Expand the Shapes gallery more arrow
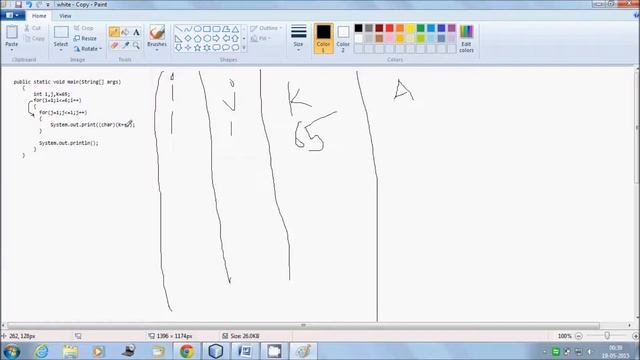 pyautogui.click(x=244, y=48)
